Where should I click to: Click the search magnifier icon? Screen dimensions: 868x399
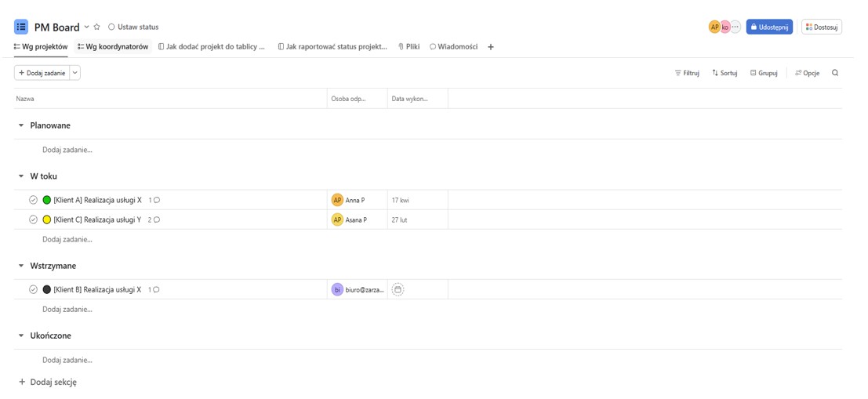point(835,73)
